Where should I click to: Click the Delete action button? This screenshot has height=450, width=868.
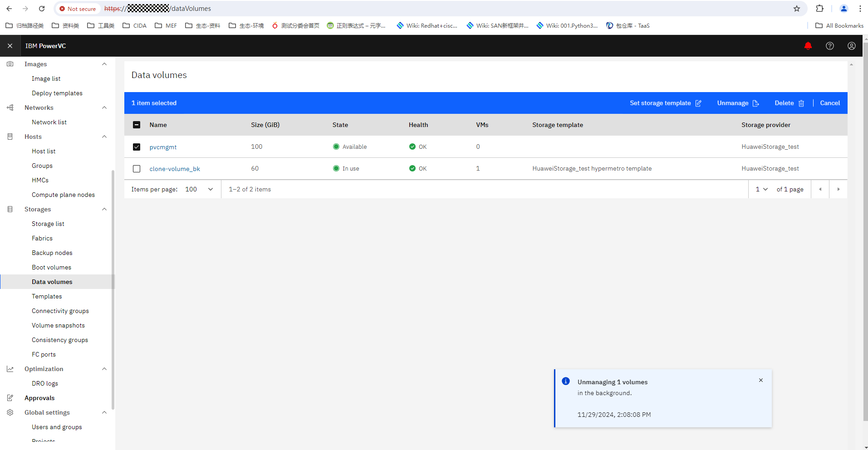[x=789, y=103]
